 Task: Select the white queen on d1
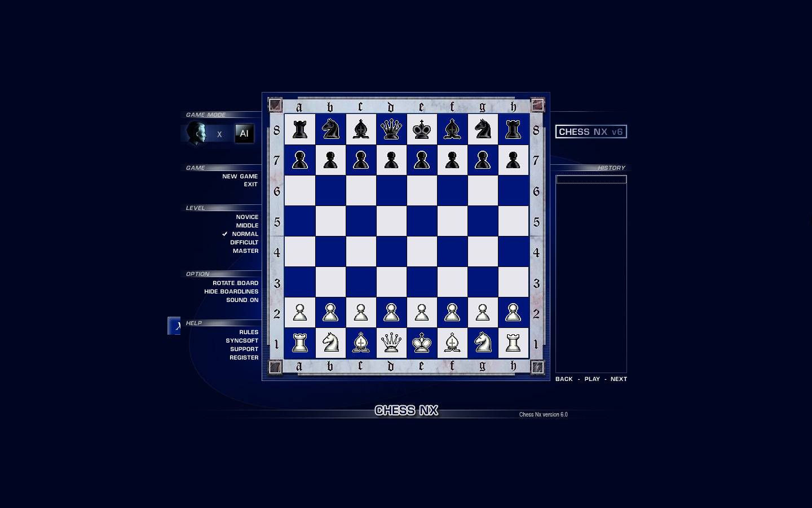(391, 343)
